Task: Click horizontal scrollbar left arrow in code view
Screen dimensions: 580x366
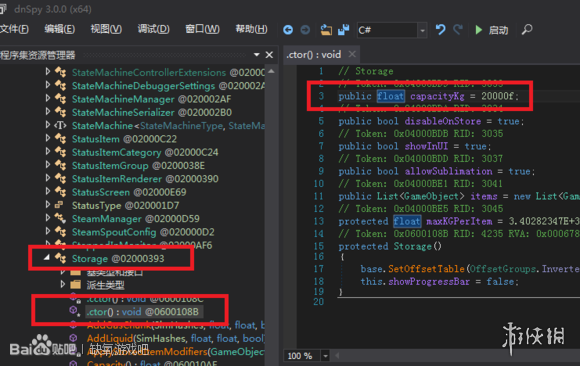Action: point(337,356)
